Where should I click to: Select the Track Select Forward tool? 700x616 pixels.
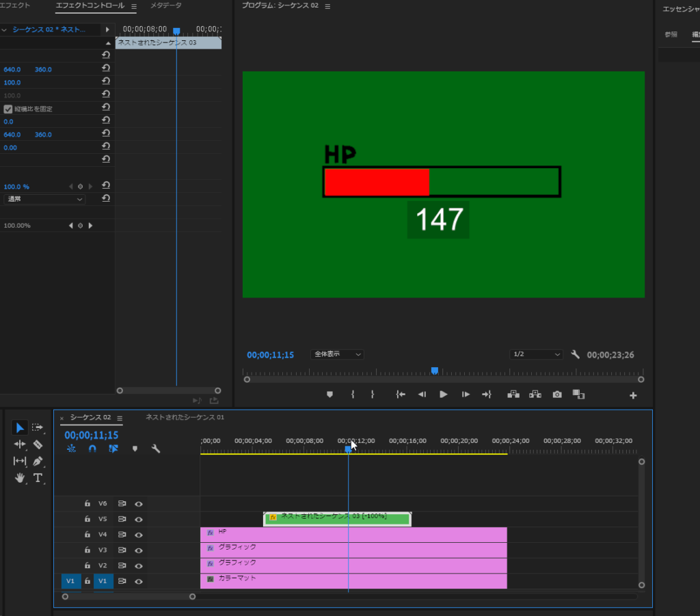38,428
